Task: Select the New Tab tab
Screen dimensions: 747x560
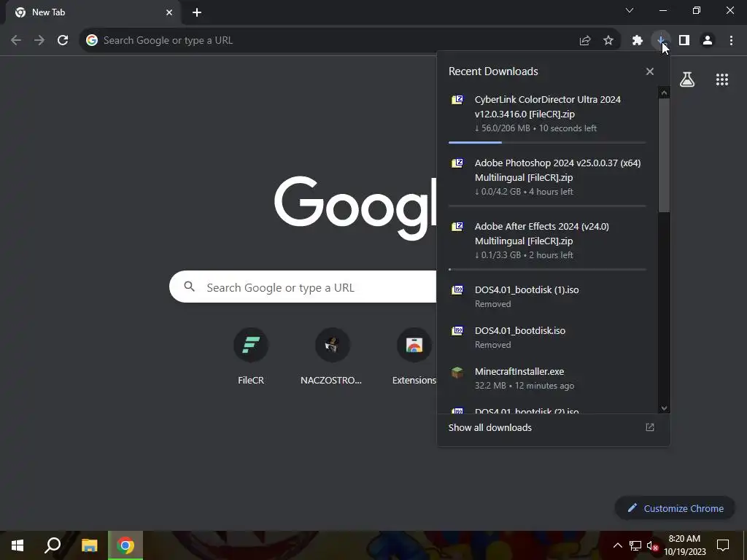Action: (93, 12)
